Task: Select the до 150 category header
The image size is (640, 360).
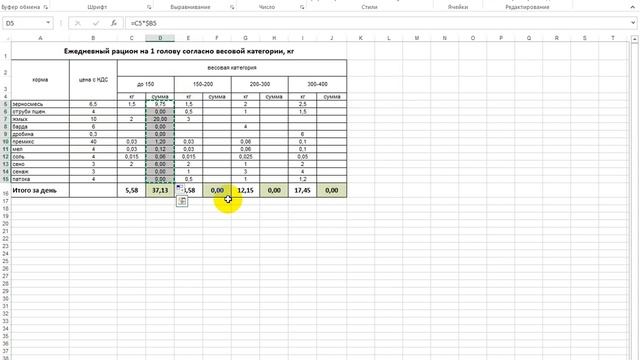Action: [x=146, y=84]
